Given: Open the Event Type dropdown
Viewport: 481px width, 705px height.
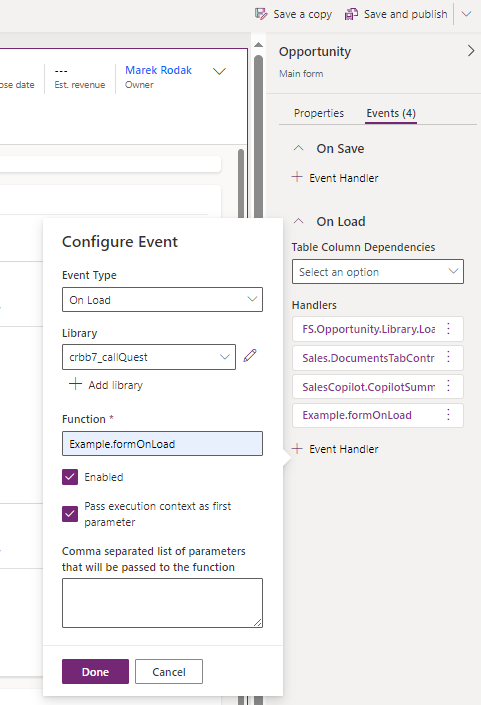Looking at the screenshot, I should (162, 299).
